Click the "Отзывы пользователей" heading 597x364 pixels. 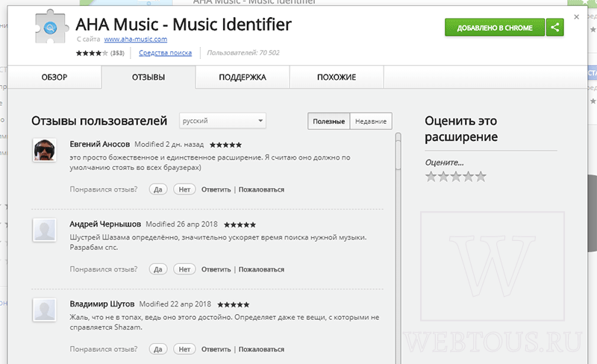click(x=99, y=121)
